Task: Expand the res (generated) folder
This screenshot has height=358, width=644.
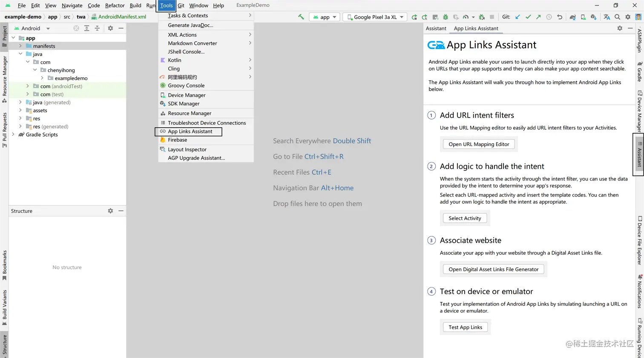Action: [x=20, y=127]
